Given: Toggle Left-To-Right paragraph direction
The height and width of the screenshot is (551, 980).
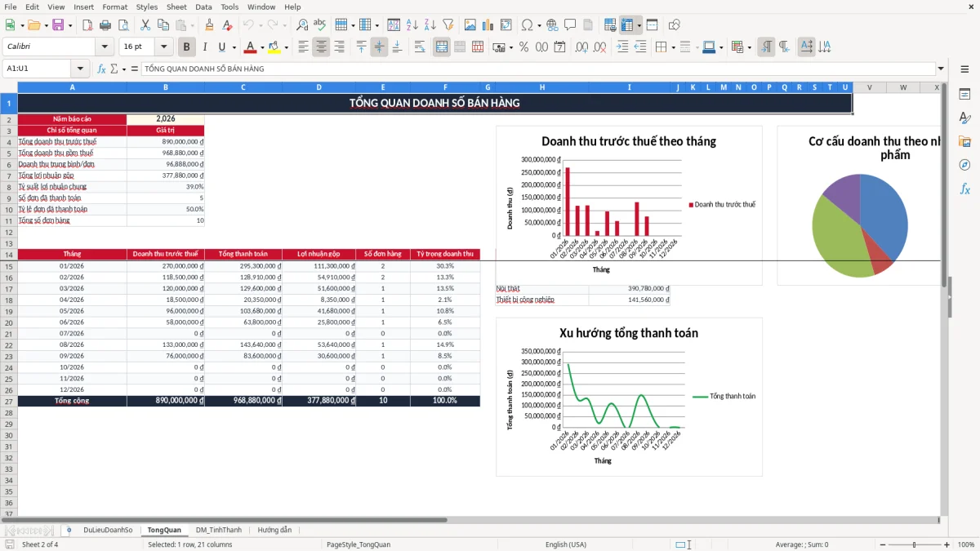Looking at the screenshot, I should tap(766, 47).
